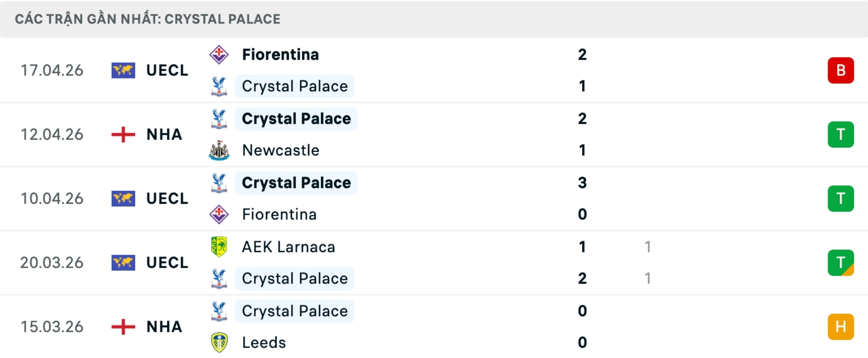Click the Crystal Palace recent matches header
This screenshot has width=868, height=358.
click(147, 19)
